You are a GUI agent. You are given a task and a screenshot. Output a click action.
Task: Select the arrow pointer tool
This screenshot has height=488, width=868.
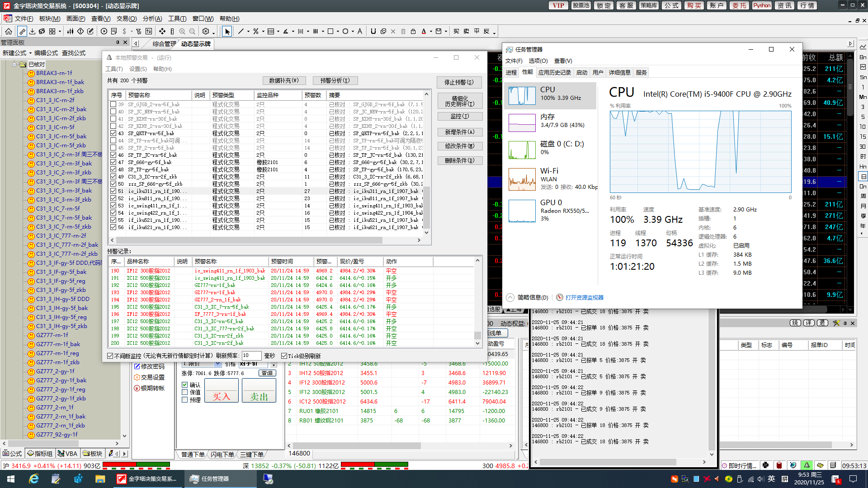coord(227,31)
